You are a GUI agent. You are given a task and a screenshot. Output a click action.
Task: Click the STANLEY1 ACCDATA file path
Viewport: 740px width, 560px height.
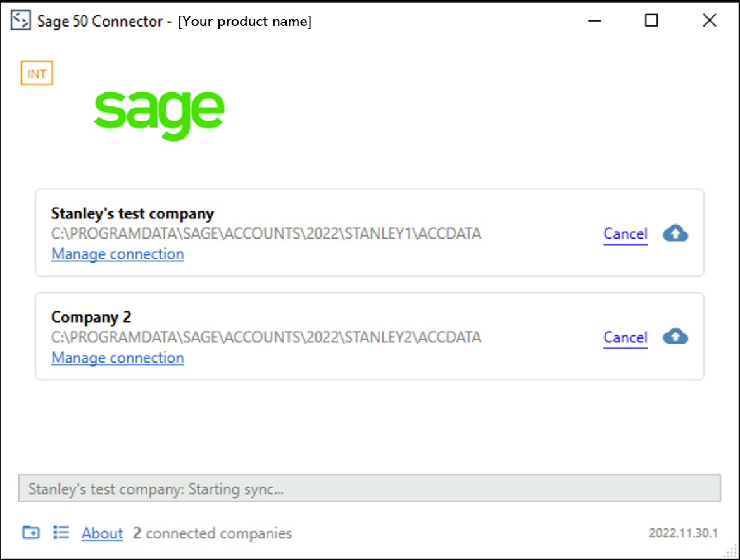pyautogui.click(x=266, y=234)
